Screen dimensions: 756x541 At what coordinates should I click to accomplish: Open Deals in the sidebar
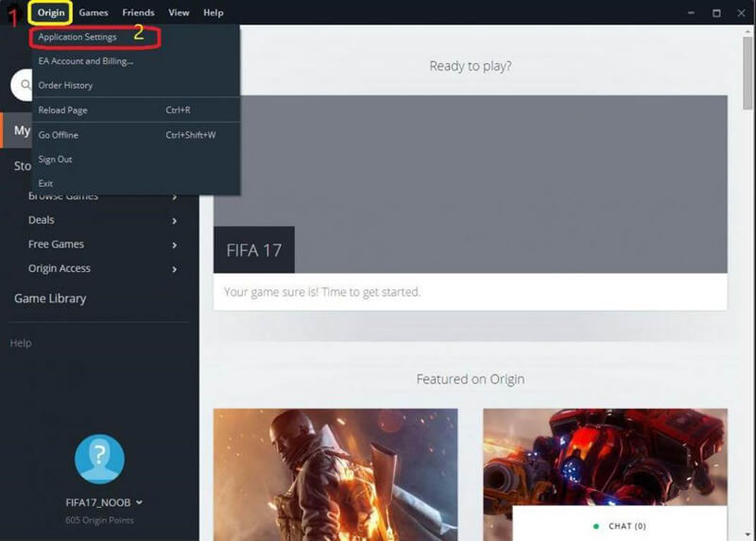click(x=41, y=220)
